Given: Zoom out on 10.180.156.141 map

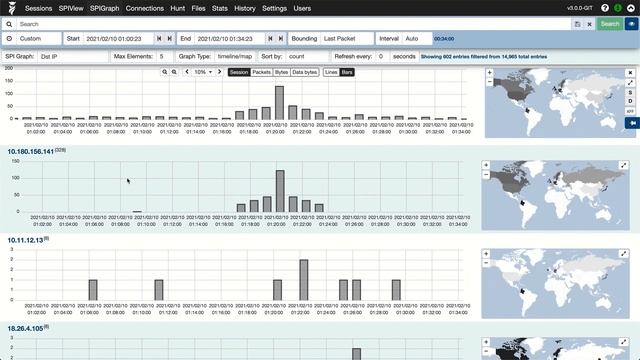Looking at the screenshot, I should tap(486, 175).
